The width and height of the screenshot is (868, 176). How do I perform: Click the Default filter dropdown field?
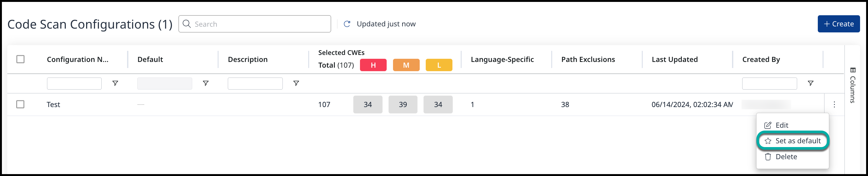tap(165, 84)
